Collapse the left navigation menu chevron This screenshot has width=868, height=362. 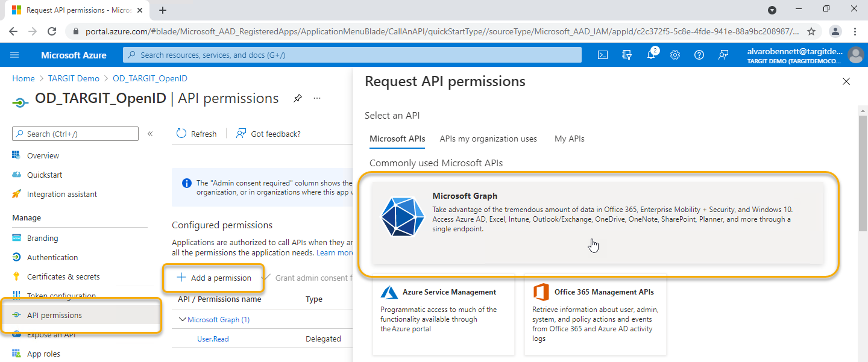click(150, 134)
